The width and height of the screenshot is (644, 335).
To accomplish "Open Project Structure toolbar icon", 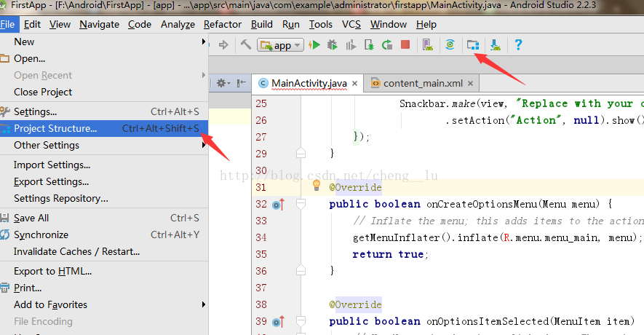I will [473, 45].
